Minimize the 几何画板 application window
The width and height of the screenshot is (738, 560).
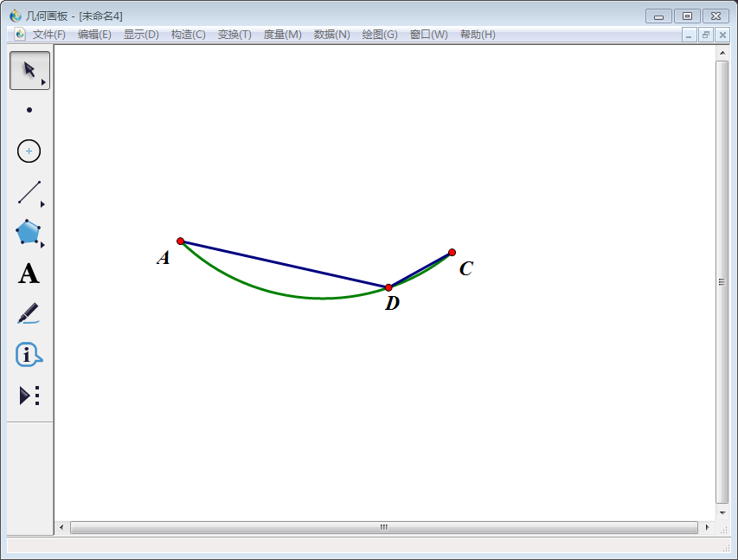658,16
